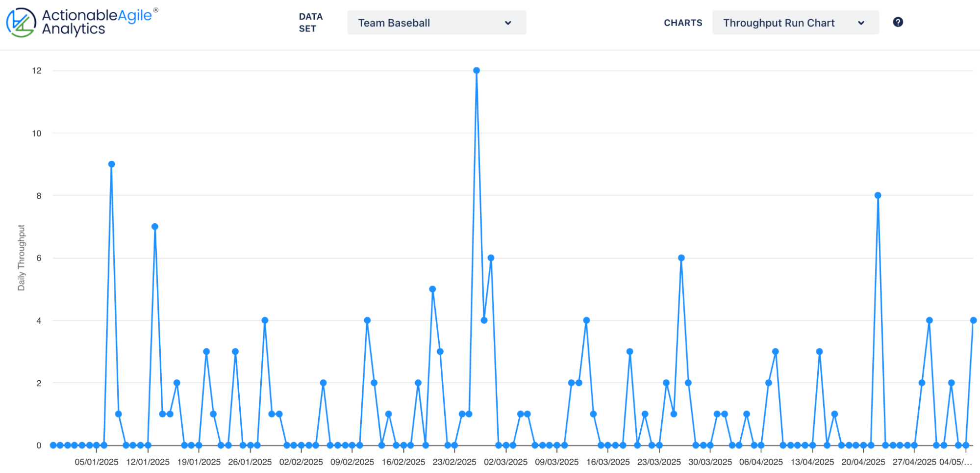Click the data point at throughput 9
Screen dimensions: 980x473
pyautogui.click(x=111, y=164)
